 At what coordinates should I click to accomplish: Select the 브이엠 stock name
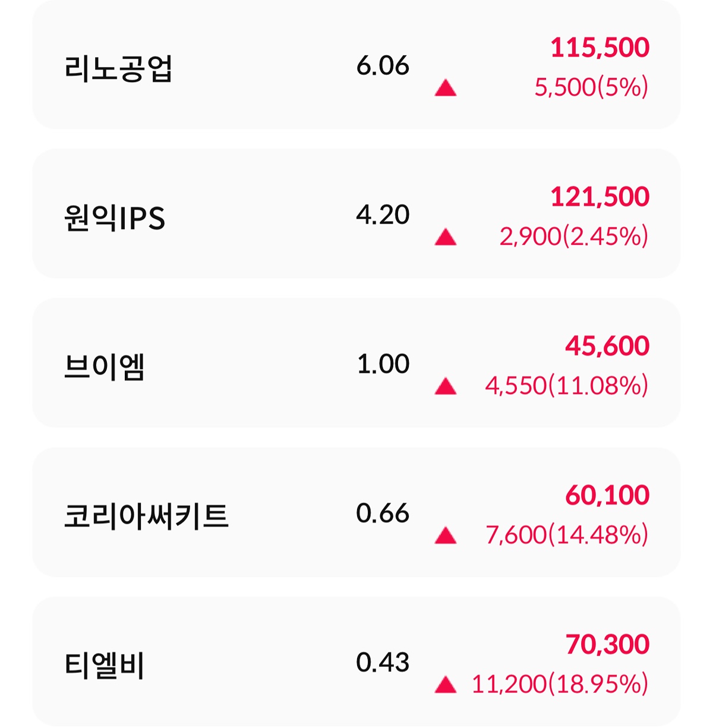(x=105, y=367)
